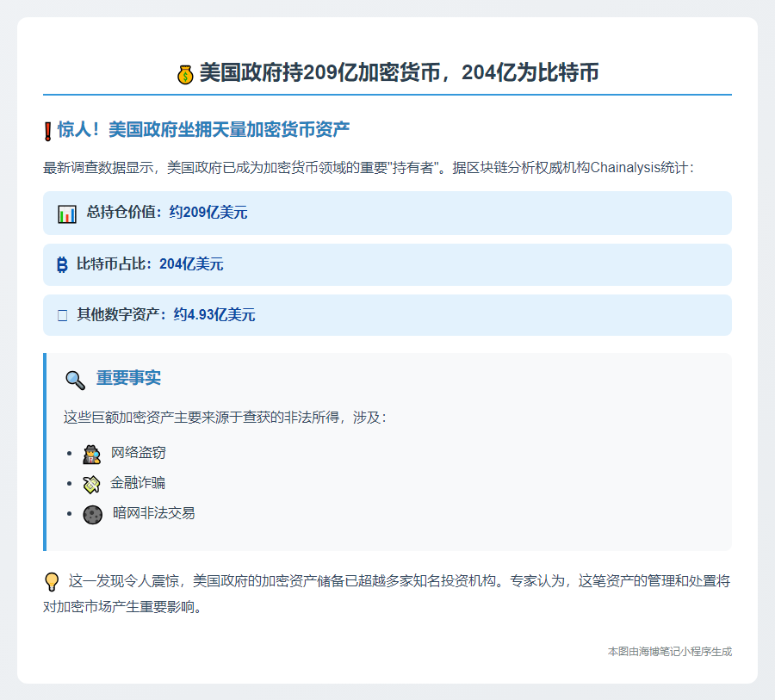Click the 其他数字资产 stat row
The height and width of the screenshot is (700, 775).
pos(387,314)
